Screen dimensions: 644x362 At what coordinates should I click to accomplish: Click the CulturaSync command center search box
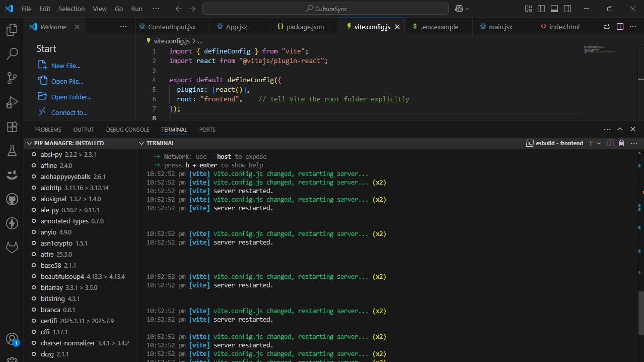point(325,9)
